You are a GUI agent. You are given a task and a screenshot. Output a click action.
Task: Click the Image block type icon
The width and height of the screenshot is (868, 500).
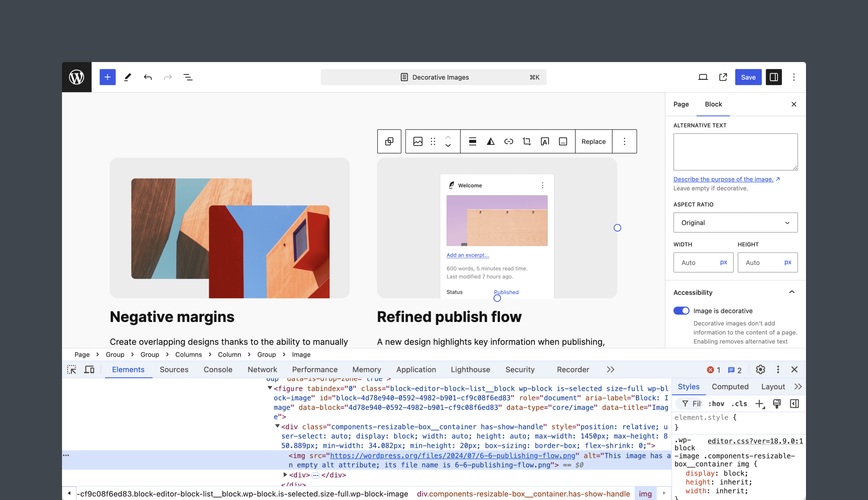coord(418,141)
